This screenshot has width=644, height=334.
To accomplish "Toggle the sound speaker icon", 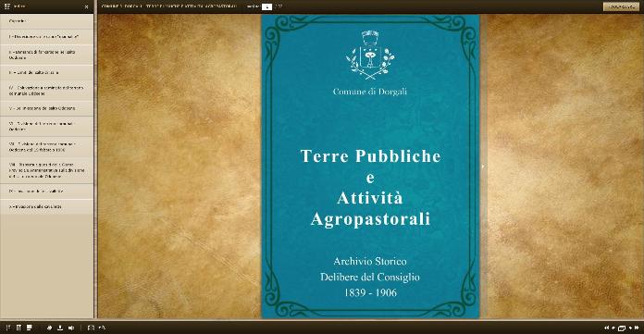I will tap(71, 328).
